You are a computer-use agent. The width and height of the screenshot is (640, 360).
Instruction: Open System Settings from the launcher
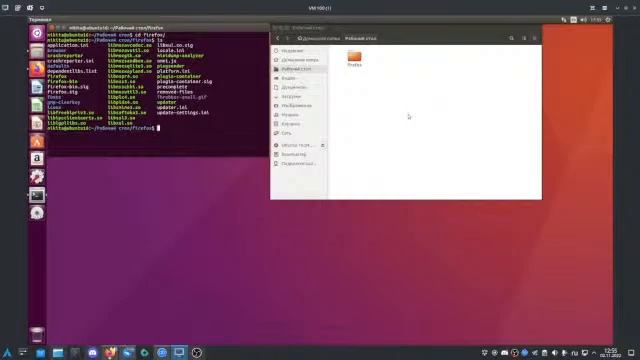[x=37, y=177]
